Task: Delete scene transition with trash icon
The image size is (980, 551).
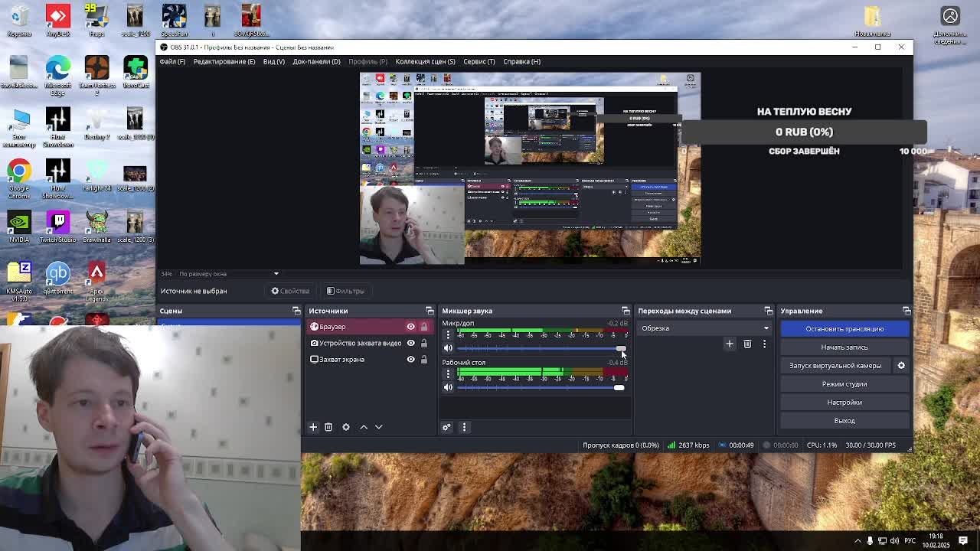Action: (x=747, y=344)
